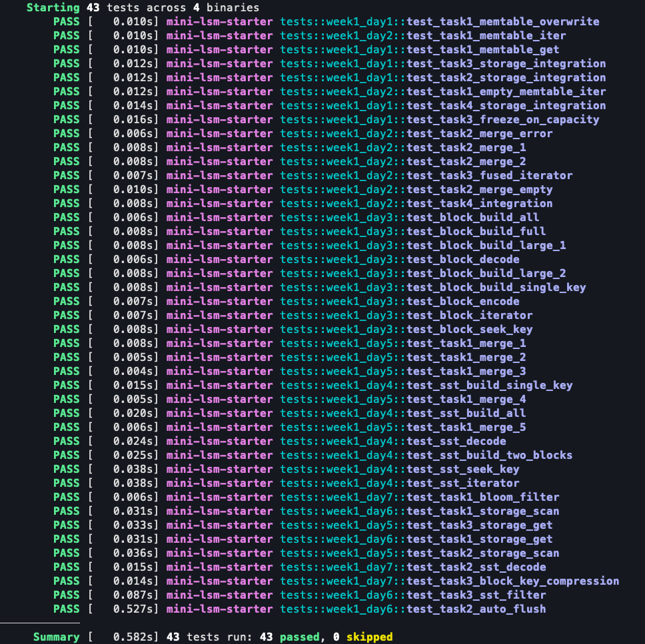Click the PASS label for test_block_decode
The height and width of the screenshot is (644, 645).
[66, 259]
